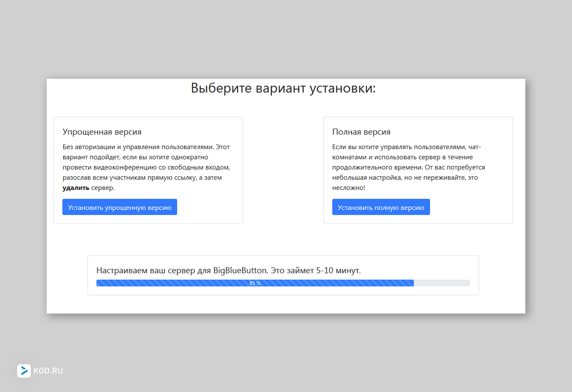The image size is (572, 392).
Task: Click the 'Полная версия' card title
Action: click(361, 132)
